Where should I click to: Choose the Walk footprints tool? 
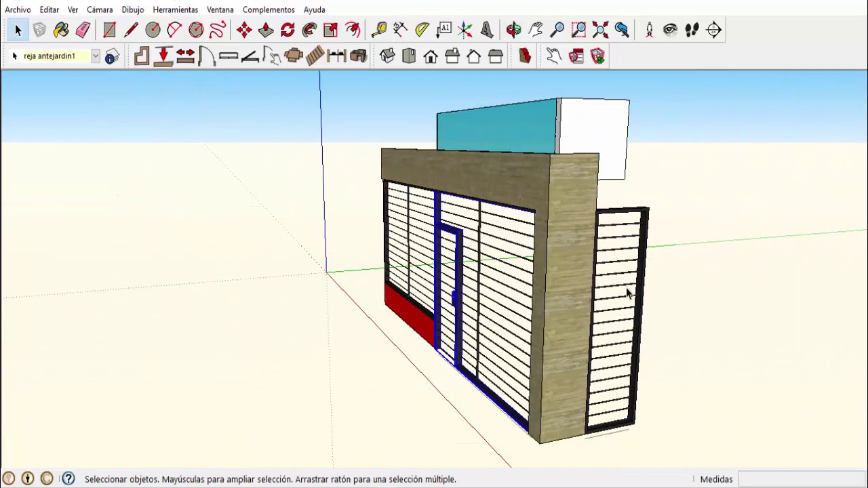pos(692,30)
